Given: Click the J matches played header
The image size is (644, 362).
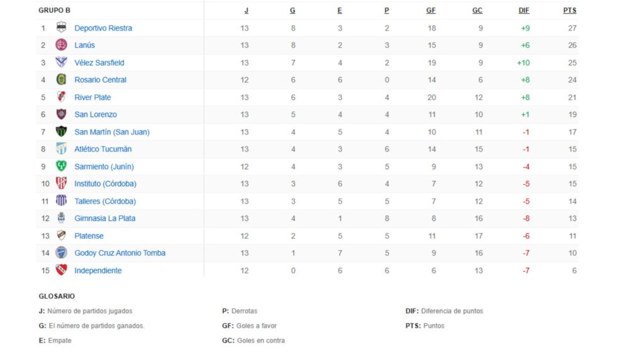Looking at the screenshot, I should click(246, 10).
